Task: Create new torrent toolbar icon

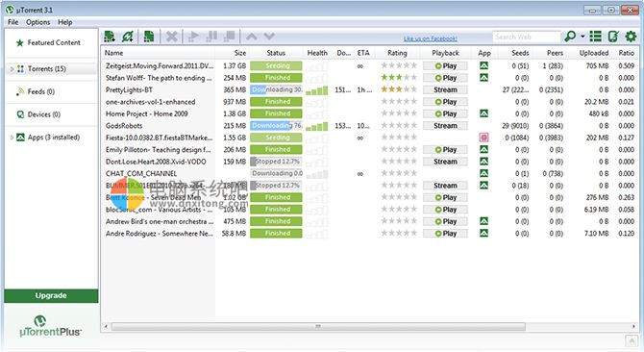Action: (149, 37)
